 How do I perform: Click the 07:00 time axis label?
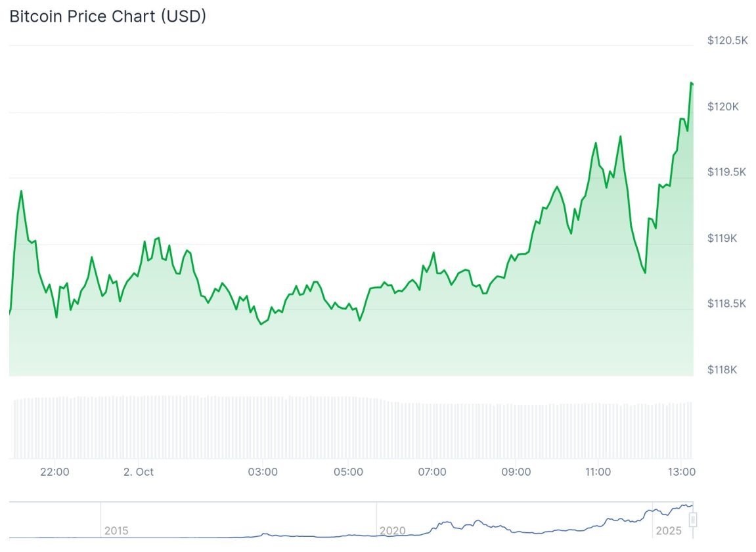click(x=432, y=472)
